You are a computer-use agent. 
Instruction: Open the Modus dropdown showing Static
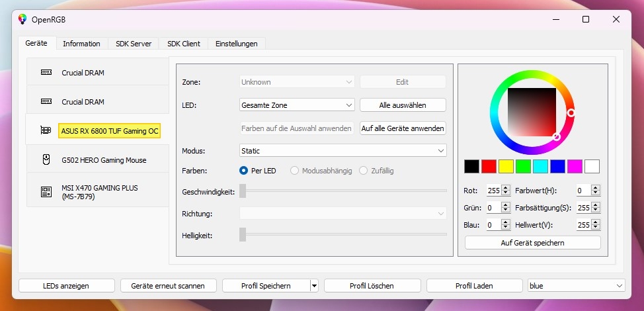[x=343, y=151]
